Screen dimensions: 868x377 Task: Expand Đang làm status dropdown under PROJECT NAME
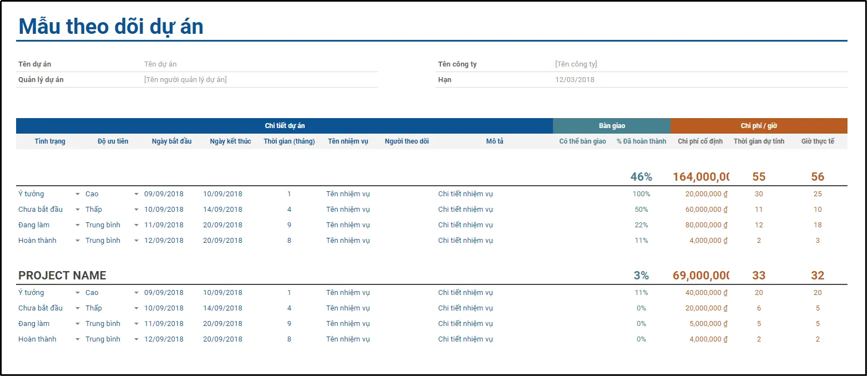(x=78, y=324)
